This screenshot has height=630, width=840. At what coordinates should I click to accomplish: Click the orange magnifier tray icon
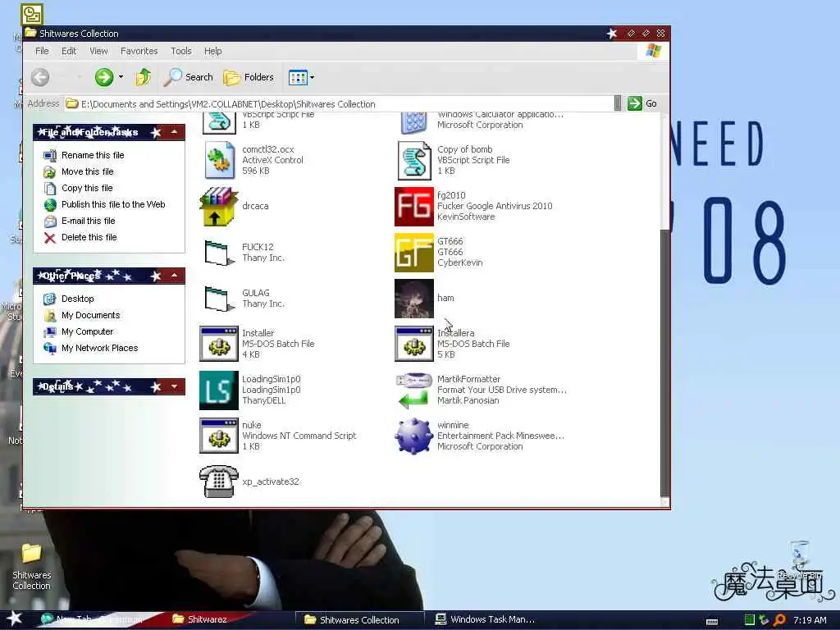(779, 620)
